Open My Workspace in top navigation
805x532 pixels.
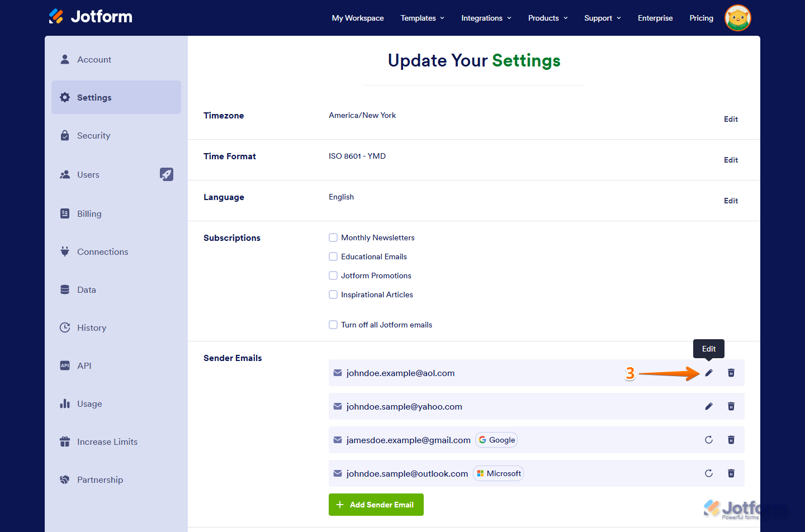pyautogui.click(x=358, y=18)
